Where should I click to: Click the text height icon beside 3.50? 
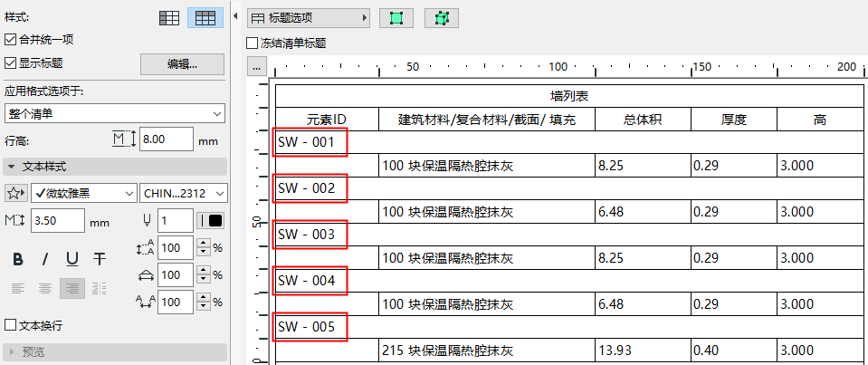15,220
